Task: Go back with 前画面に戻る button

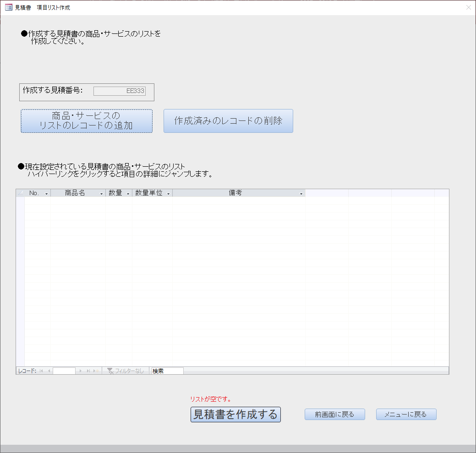Action: click(x=334, y=414)
